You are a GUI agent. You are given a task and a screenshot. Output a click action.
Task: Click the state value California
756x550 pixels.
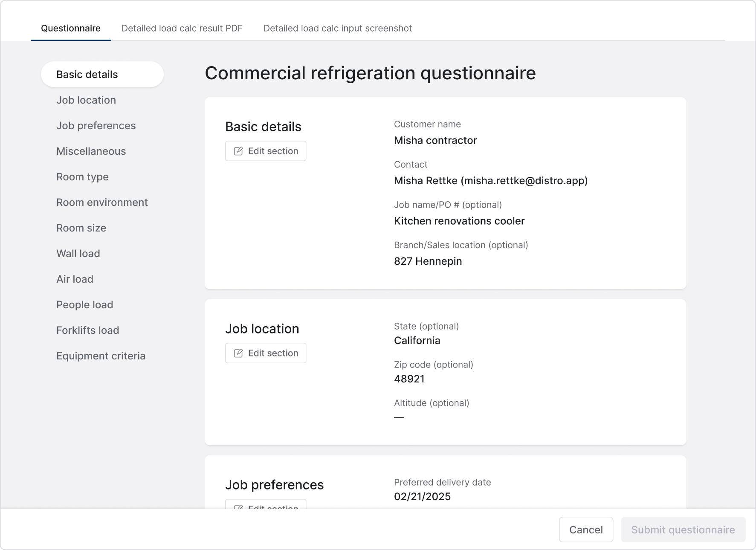pyautogui.click(x=417, y=340)
